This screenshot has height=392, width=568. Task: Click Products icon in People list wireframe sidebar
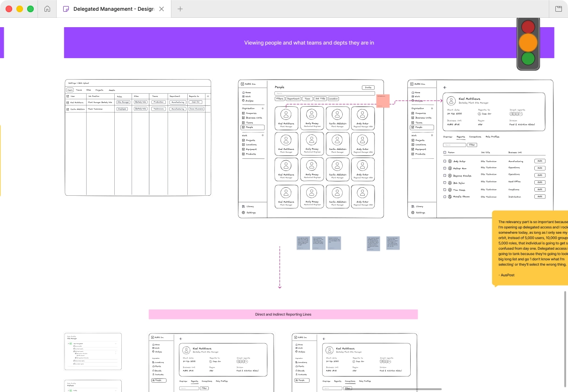(x=243, y=154)
